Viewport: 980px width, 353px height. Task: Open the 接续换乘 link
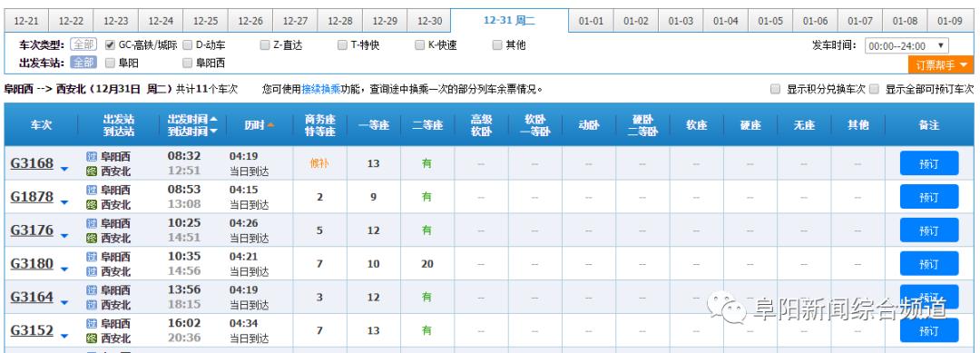pos(321,89)
